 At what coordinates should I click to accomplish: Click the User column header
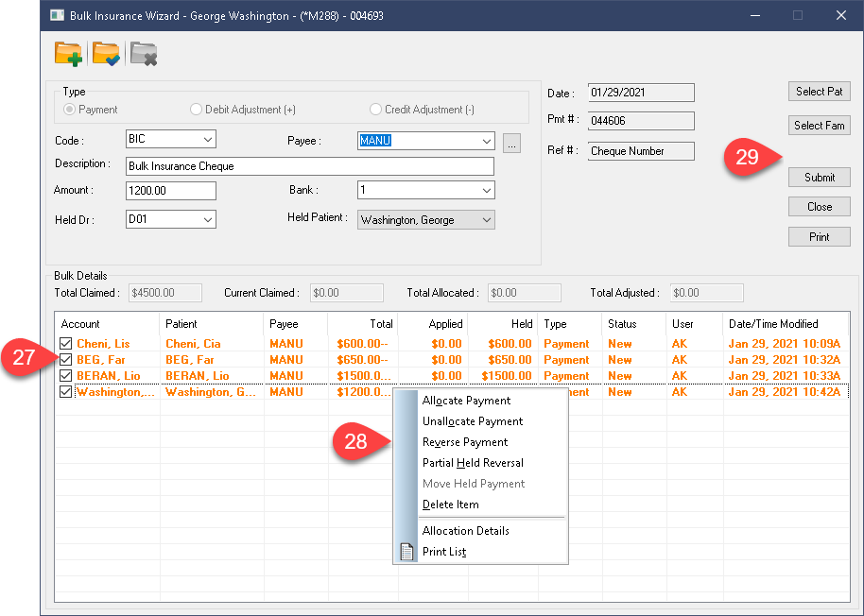pos(694,324)
